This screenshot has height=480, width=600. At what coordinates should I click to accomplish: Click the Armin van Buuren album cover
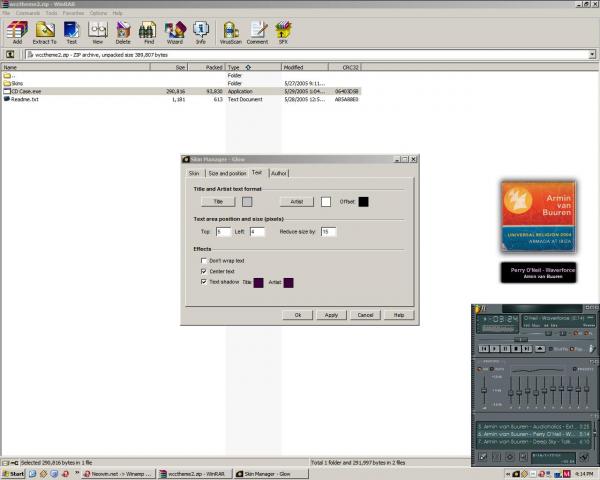tap(538, 216)
